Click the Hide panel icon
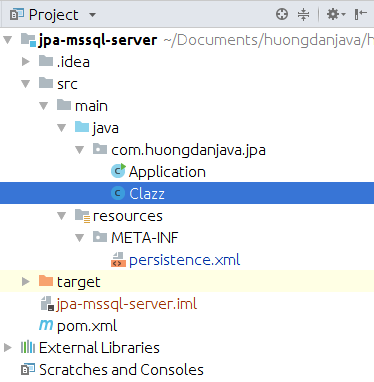Screen dimensions: 374x382 click(361, 14)
